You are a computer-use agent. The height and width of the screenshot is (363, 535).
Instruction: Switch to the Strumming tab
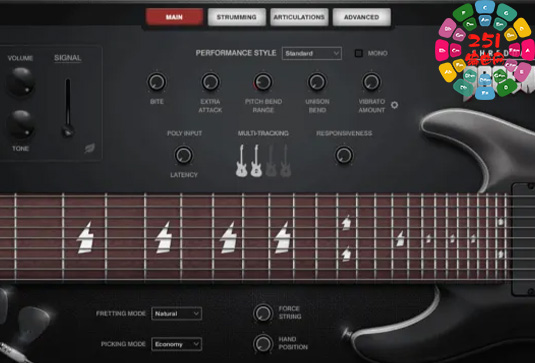coord(236,17)
